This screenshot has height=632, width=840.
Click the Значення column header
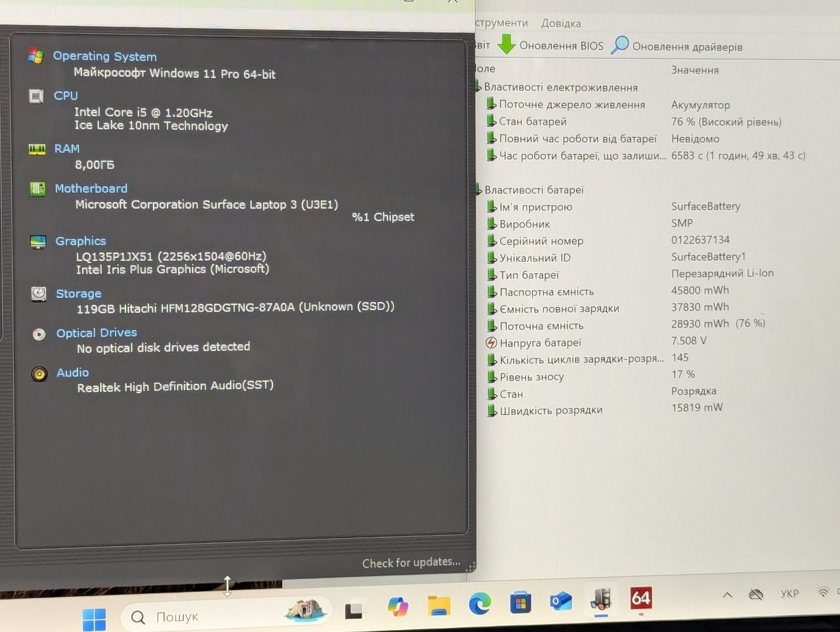coord(695,70)
